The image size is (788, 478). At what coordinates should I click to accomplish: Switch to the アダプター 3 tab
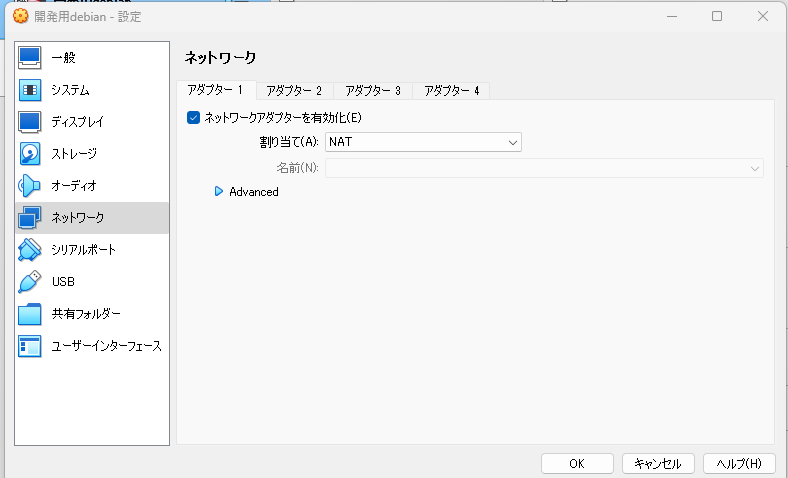pyautogui.click(x=373, y=91)
